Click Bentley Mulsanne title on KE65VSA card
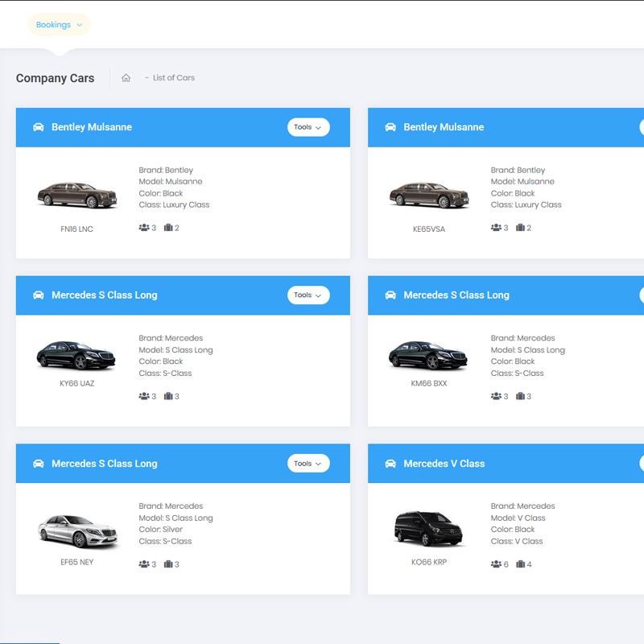 pos(444,127)
